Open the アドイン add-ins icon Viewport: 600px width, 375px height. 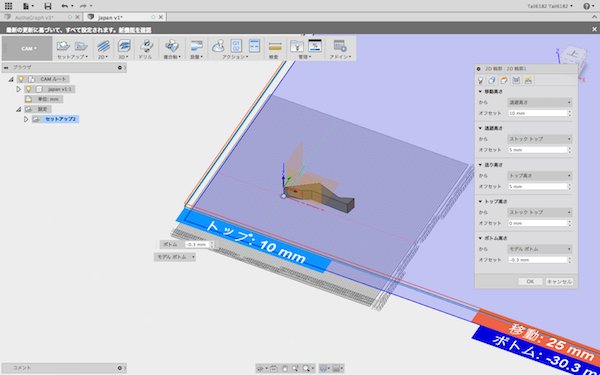(340, 46)
